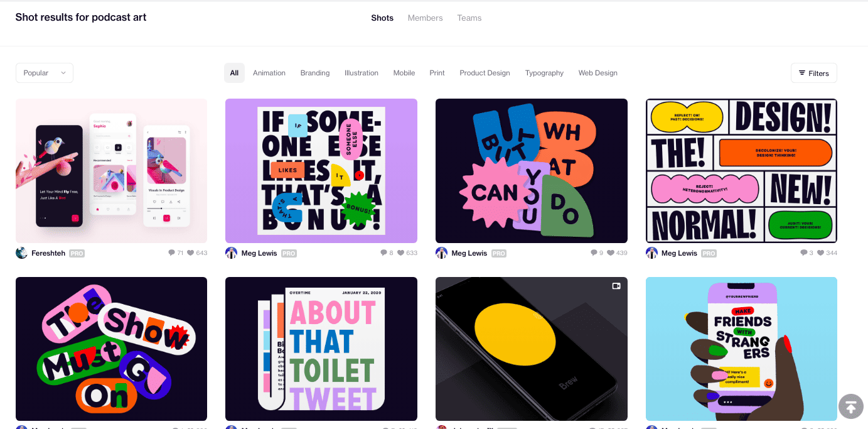
Task: Select the Animation category filter
Action: click(x=269, y=73)
